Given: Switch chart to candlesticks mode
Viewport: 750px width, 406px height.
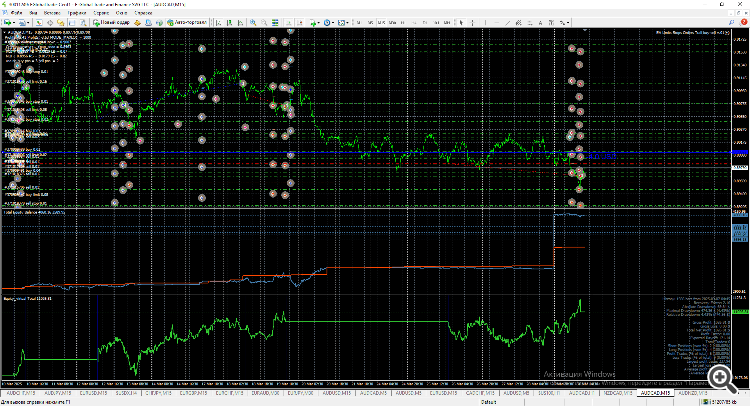Looking at the screenshot, I should (x=230, y=22).
